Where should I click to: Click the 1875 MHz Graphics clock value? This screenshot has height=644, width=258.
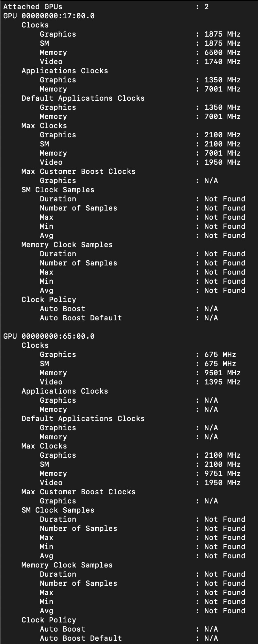click(222, 34)
